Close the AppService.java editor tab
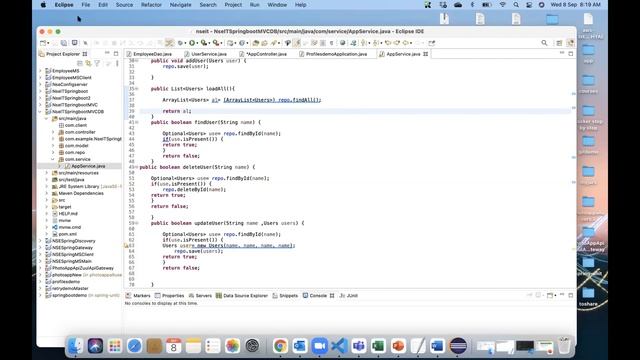This screenshot has width=640, height=360. click(x=426, y=54)
